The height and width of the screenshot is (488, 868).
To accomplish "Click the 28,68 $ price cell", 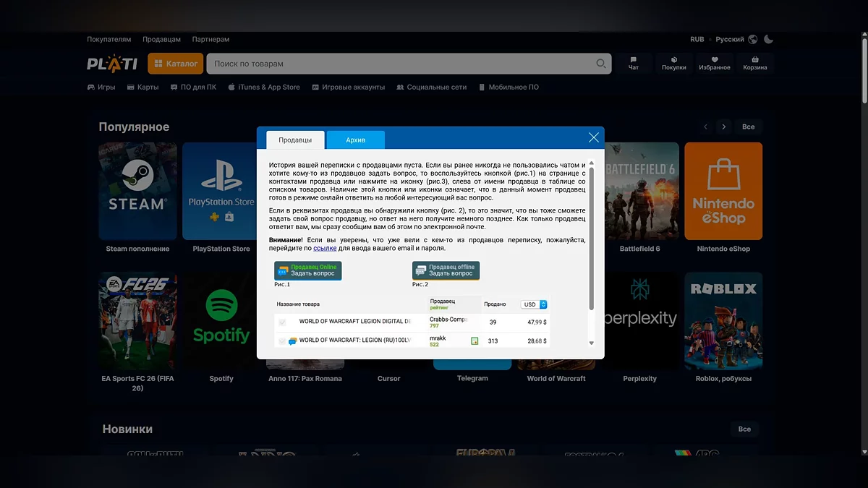I will coord(537,341).
